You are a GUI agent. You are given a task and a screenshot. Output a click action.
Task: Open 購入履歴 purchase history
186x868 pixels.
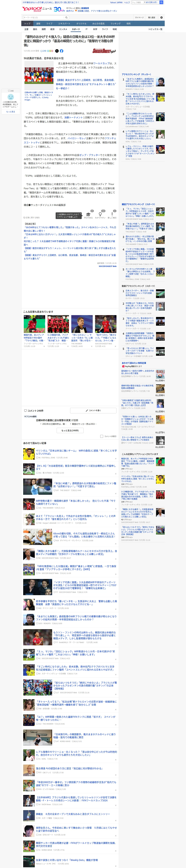point(152,18)
